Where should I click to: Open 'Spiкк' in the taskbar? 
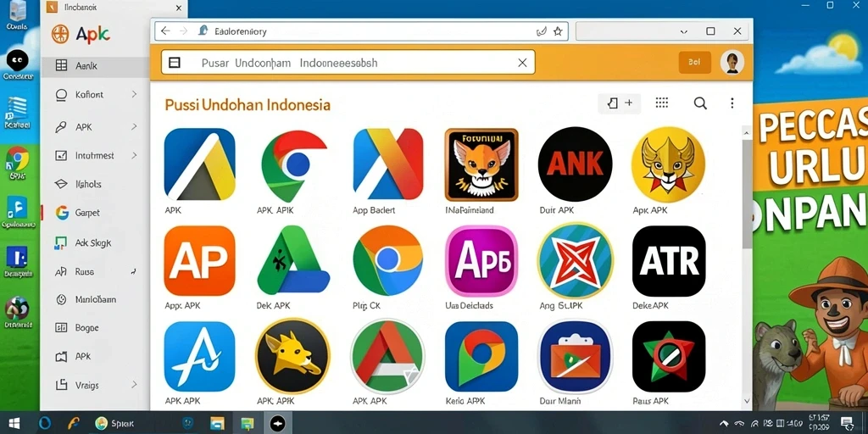[114, 424]
